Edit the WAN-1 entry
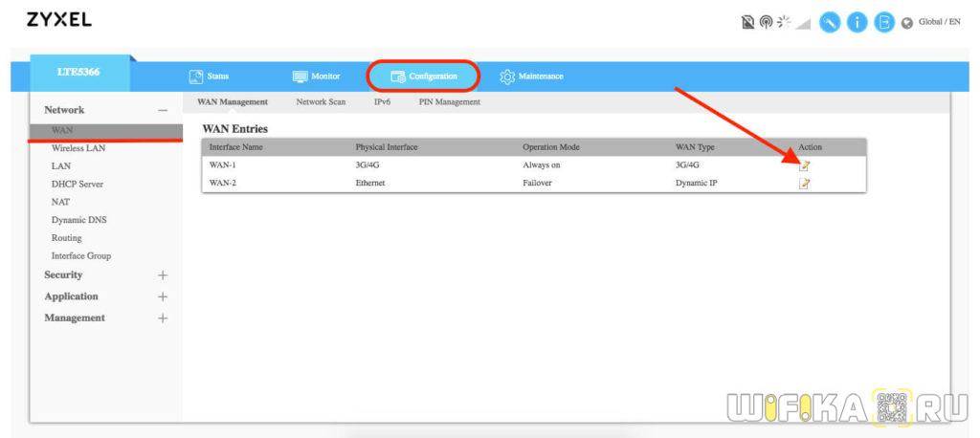 805,165
